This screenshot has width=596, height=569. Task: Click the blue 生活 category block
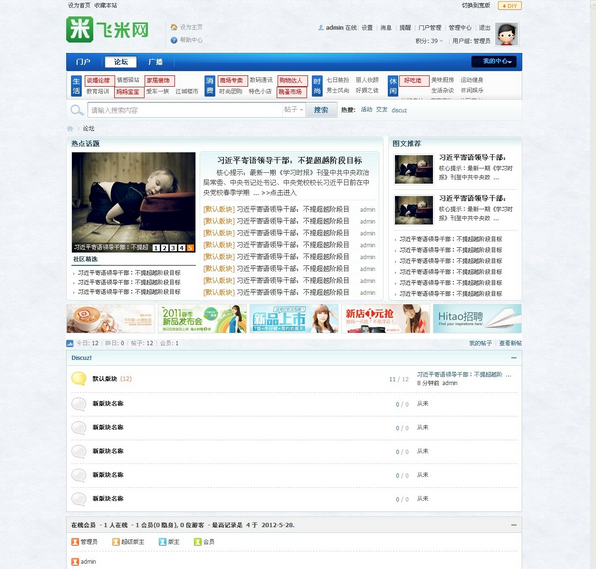coord(76,86)
